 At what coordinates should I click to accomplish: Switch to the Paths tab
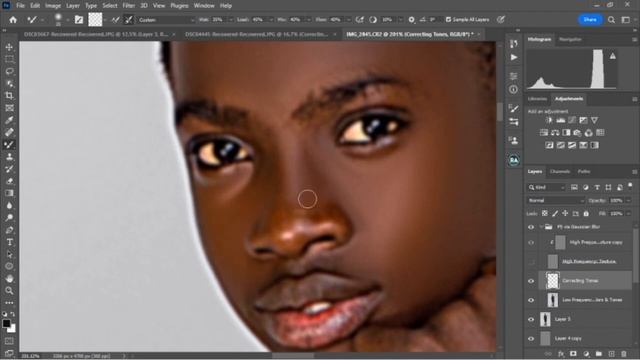[584, 171]
